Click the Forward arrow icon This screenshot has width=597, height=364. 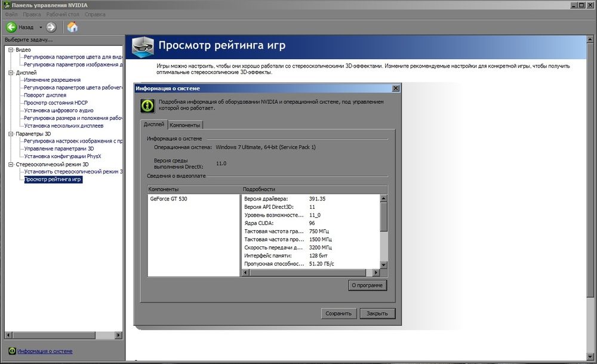tap(51, 27)
